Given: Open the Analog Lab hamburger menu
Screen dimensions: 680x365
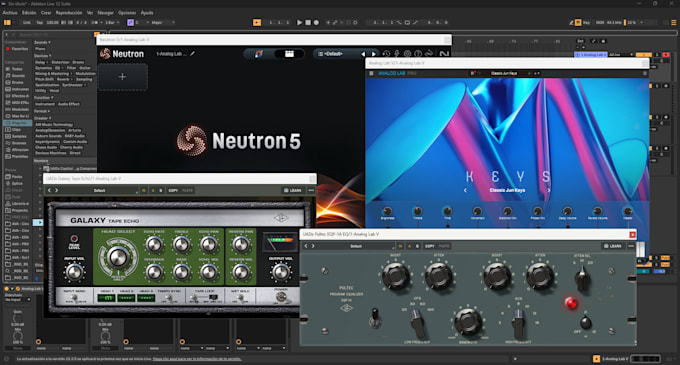Looking at the screenshot, I should pos(371,73).
